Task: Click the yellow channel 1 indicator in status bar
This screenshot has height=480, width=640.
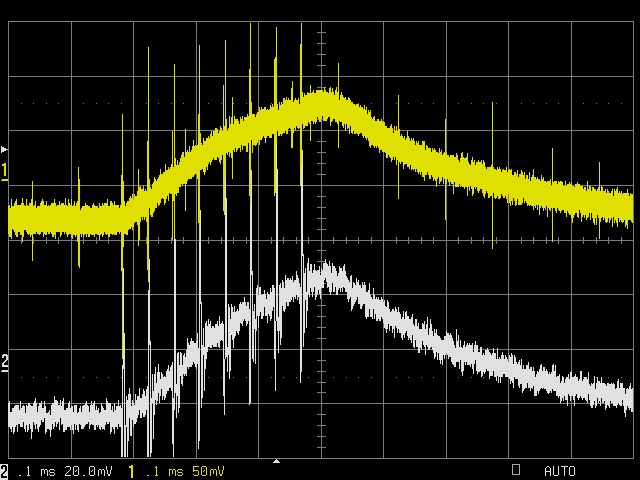Action: point(131,471)
